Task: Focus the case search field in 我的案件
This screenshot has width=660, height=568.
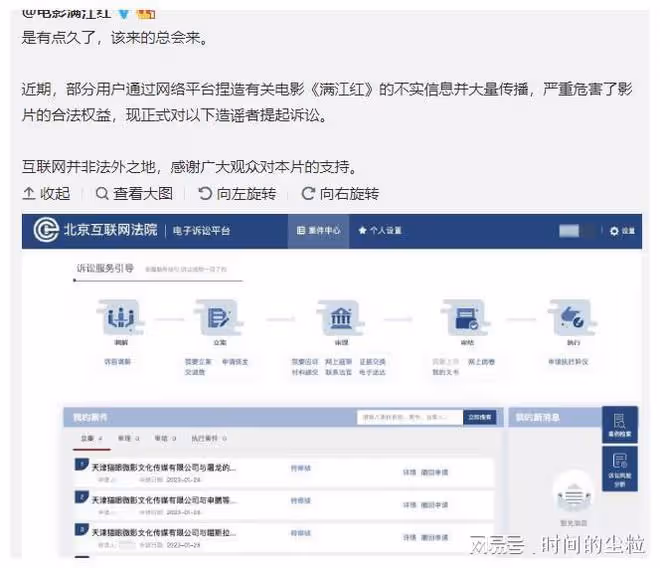Action: tap(410, 417)
